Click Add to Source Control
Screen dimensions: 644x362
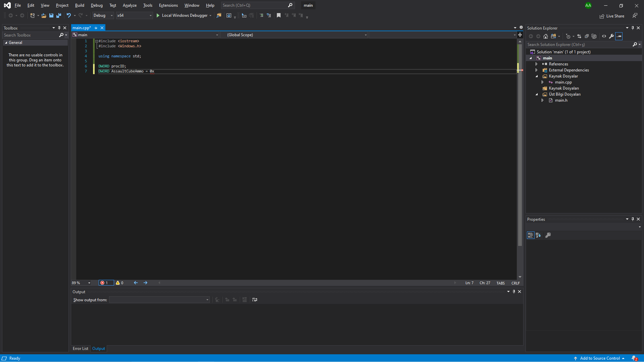tap(600, 358)
